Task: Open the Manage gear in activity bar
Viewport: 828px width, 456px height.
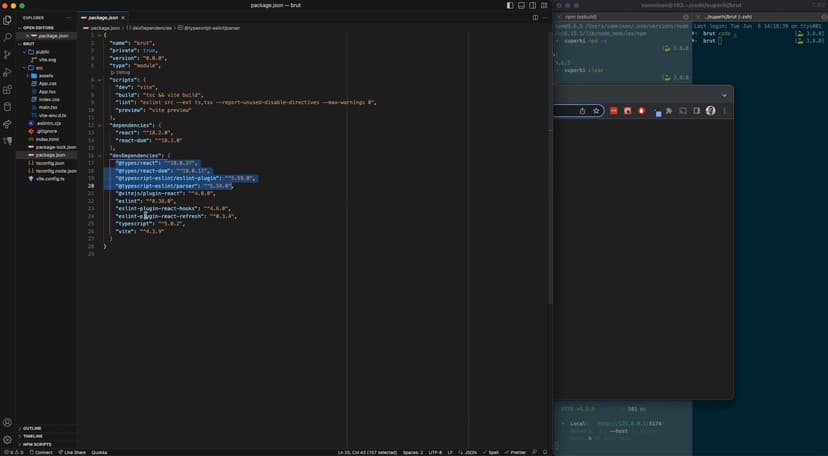Action: point(8,439)
